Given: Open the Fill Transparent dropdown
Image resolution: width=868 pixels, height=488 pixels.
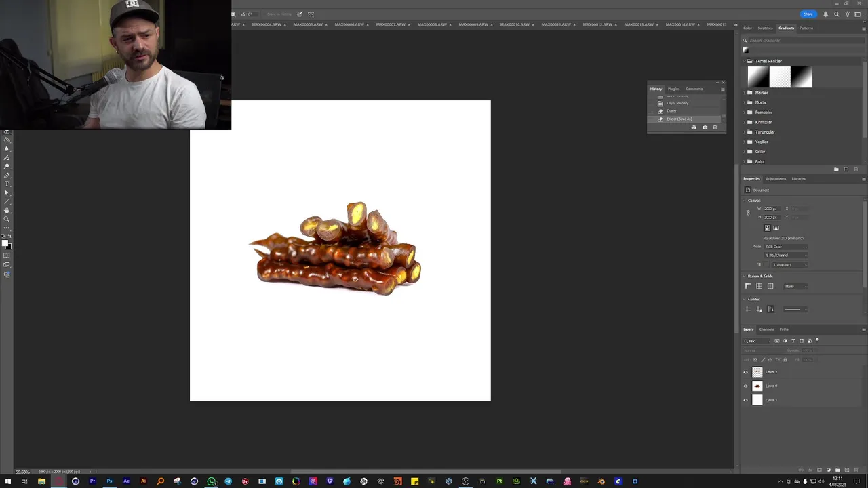Looking at the screenshot, I should 789,265.
